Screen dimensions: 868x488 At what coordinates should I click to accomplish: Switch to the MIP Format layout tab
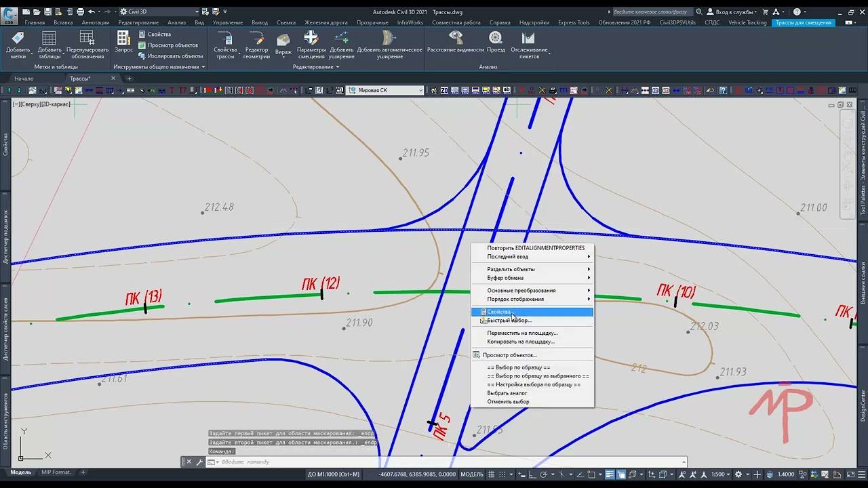point(56,472)
